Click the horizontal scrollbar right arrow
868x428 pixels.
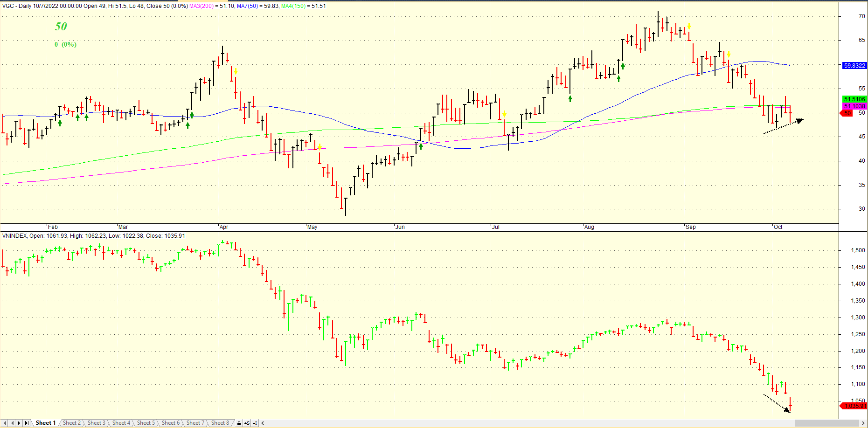tap(864, 423)
